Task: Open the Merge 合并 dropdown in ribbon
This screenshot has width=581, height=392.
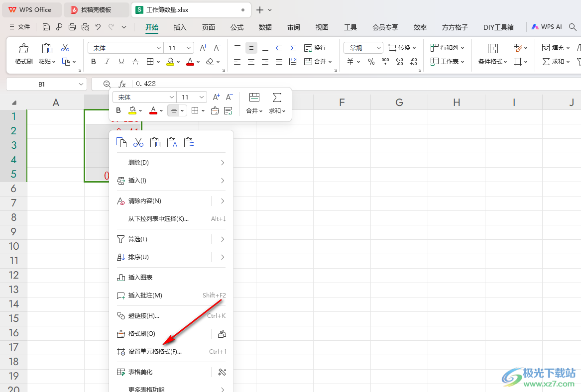Action: [318, 62]
